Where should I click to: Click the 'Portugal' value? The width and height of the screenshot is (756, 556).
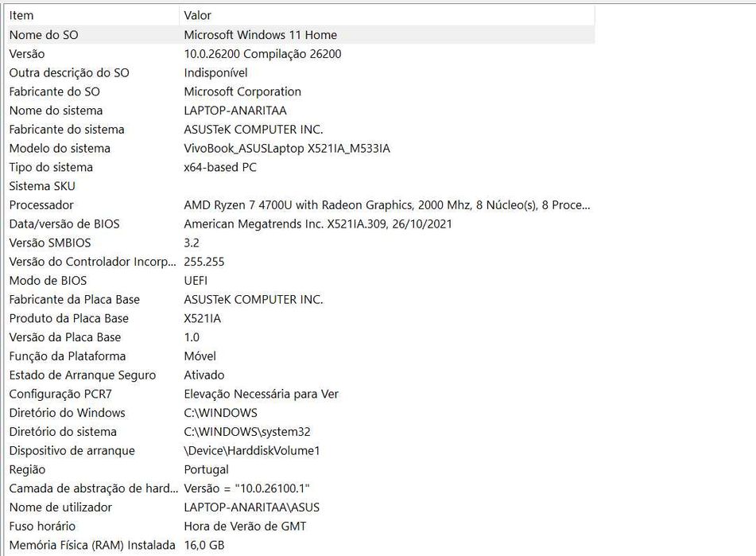tap(207, 469)
